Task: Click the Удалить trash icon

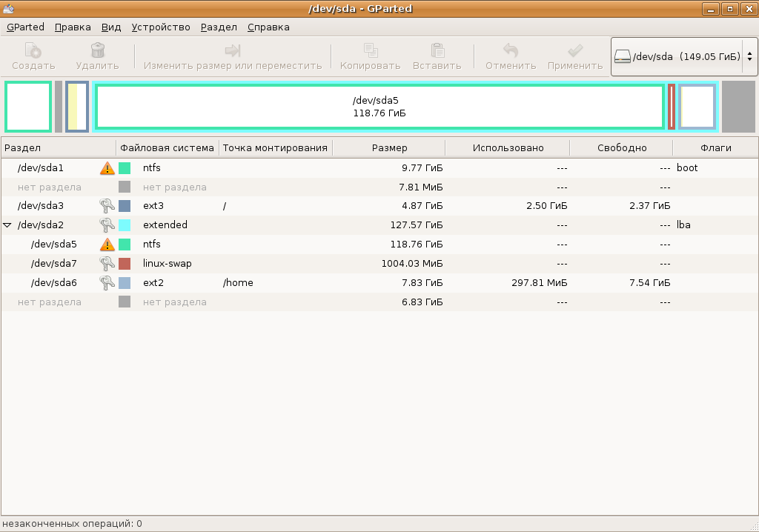Action: pyautogui.click(x=97, y=51)
